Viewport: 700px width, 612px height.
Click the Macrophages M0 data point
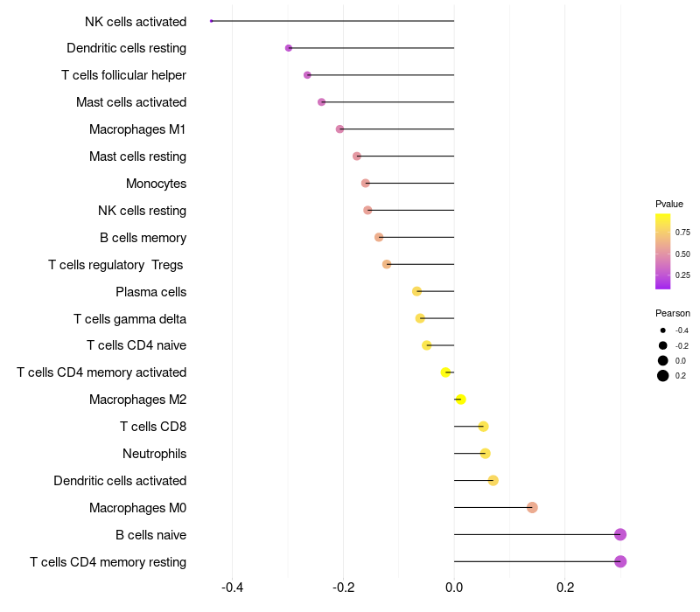pyautogui.click(x=532, y=508)
